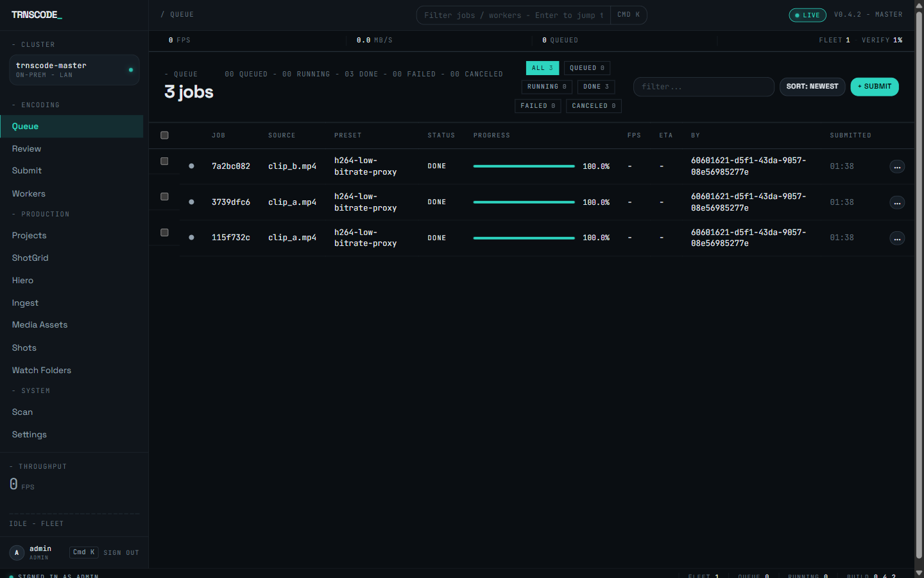Open Workers page

[x=72, y=194]
